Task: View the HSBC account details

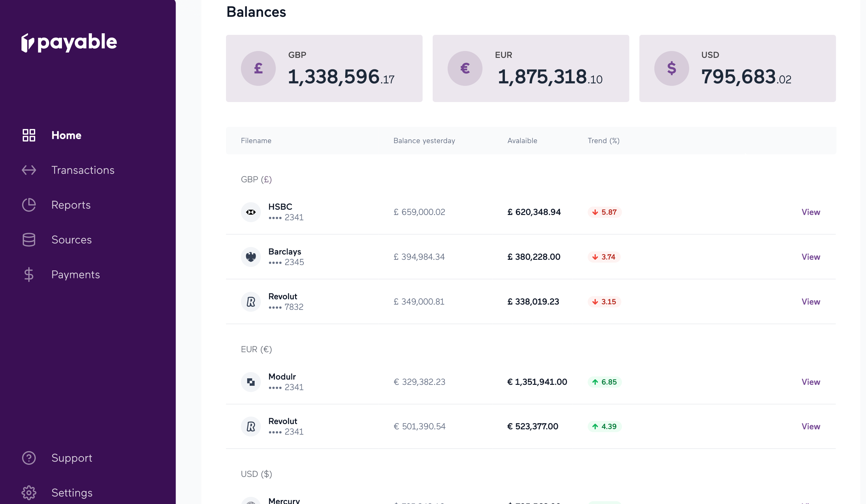Action: [x=811, y=212]
